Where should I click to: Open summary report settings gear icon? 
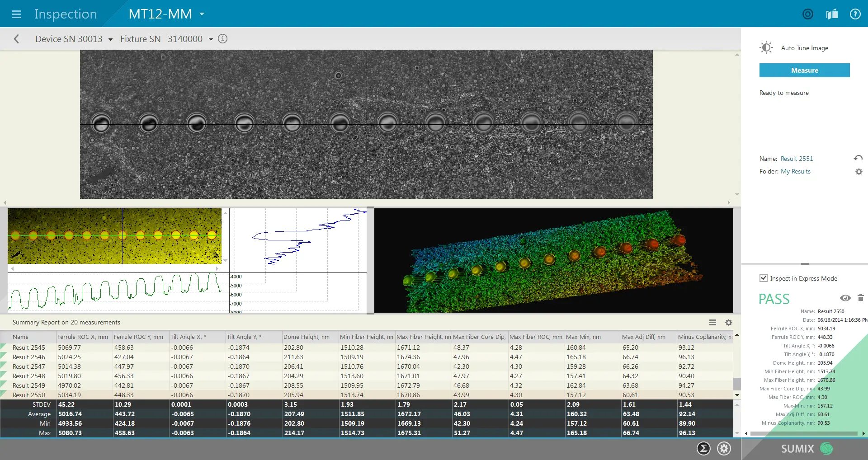[728, 323]
